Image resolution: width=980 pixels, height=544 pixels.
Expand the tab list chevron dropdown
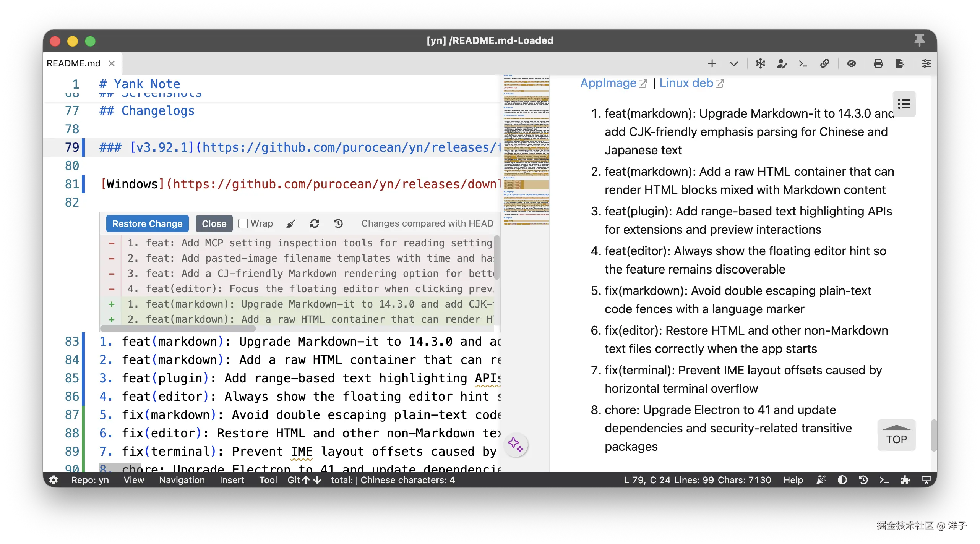coord(733,63)
